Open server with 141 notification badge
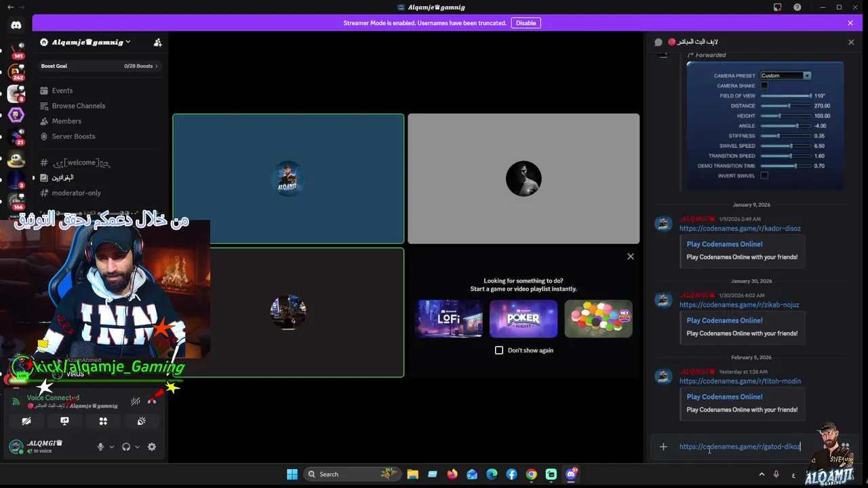 pyautogui.click(x=16, y=49)
